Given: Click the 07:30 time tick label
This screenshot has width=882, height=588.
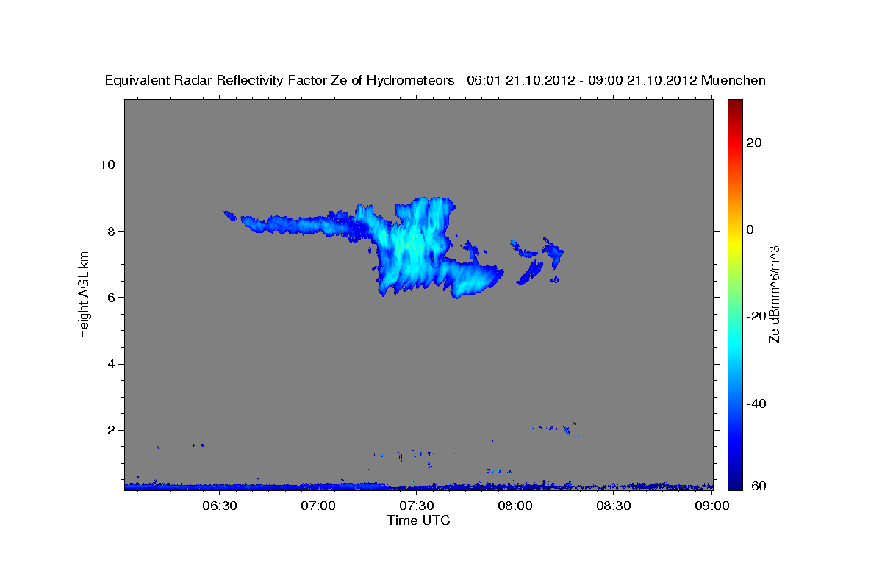Looking at the screenshot, I should click(x=417, y=506).
